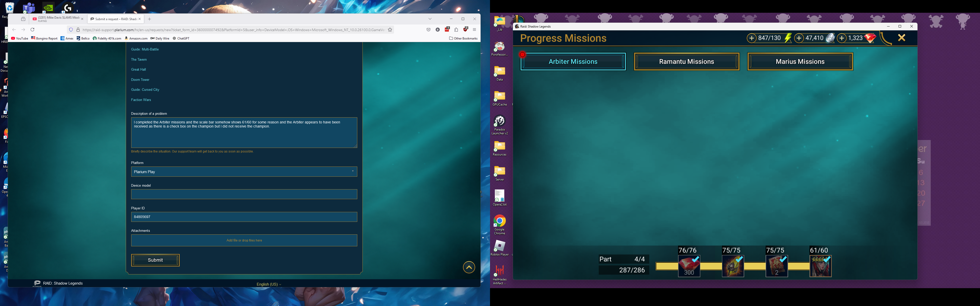Close the Mike Davis YouTube tab
The width and height of the screenshot is (980, 306).
[x=82, y=19]
